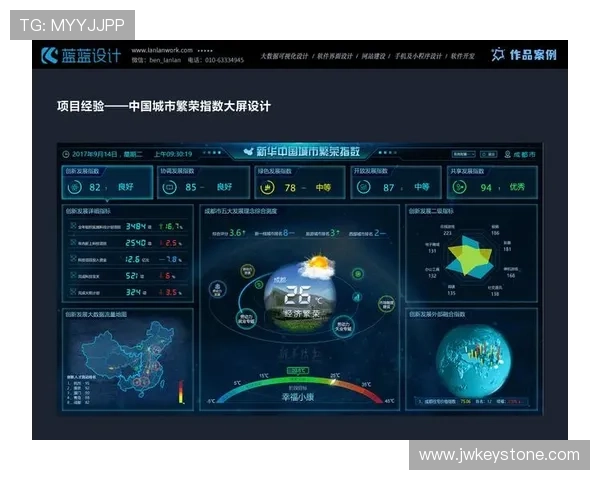The image size is (600, 480).
Task: Click the row icon beside value 3484
Action: coord(73,226)
